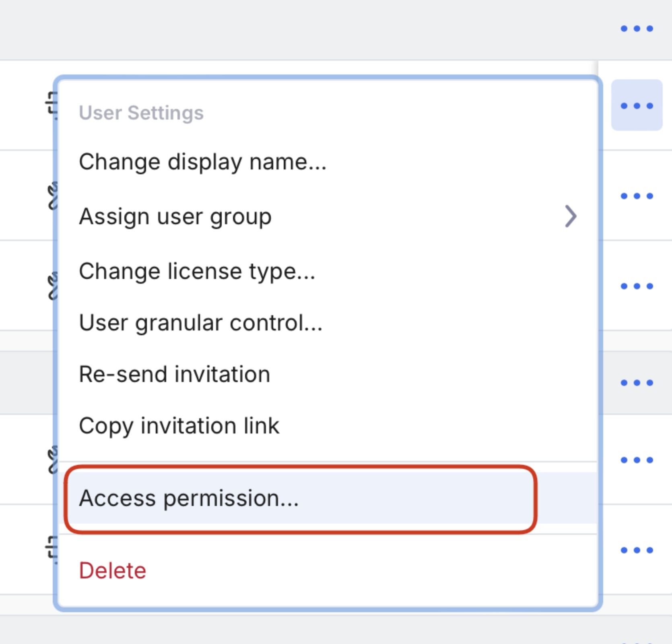Viewport: 672px width, 644px height.
Task: Click the User Settings menu header
Action: [141, 113]
